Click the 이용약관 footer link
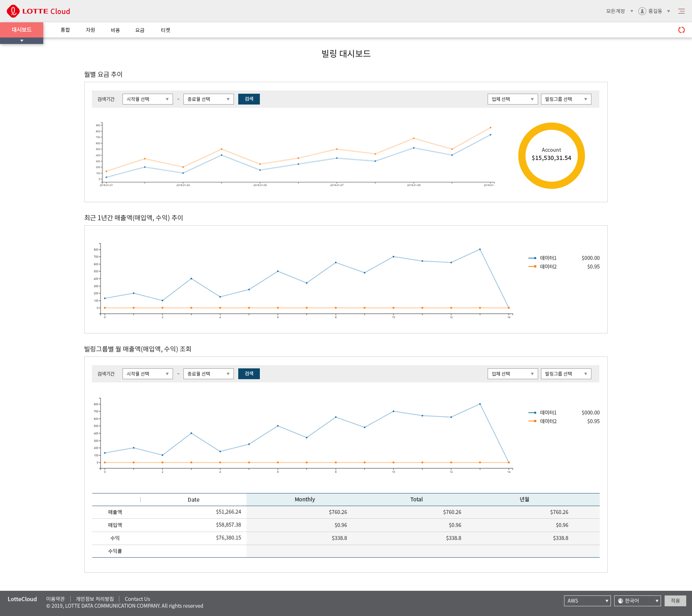 click(56, 599)
